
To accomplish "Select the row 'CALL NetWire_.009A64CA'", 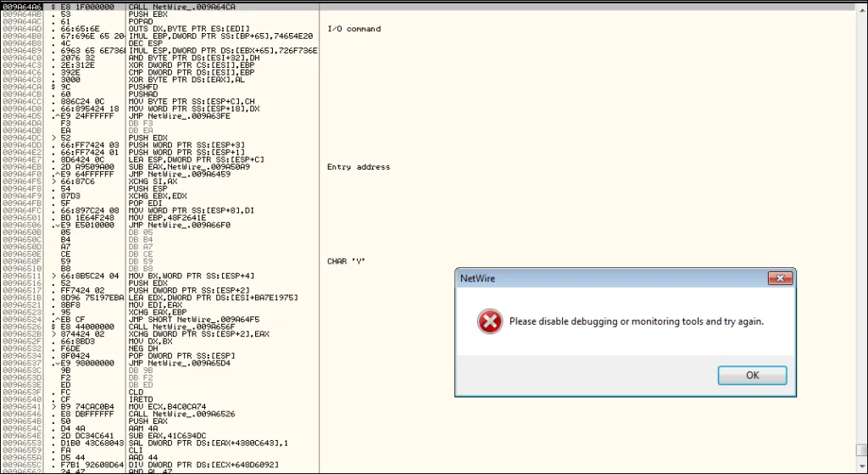I will tap(184, 7).
